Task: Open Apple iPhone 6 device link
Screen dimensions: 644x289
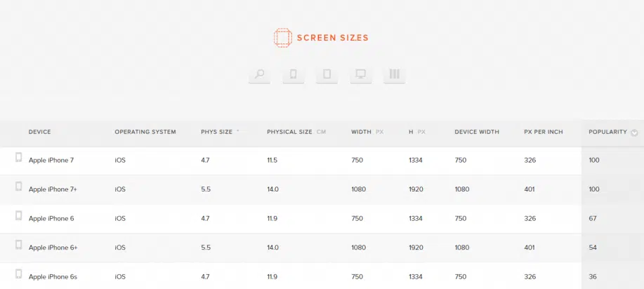Action: [51, 219]
